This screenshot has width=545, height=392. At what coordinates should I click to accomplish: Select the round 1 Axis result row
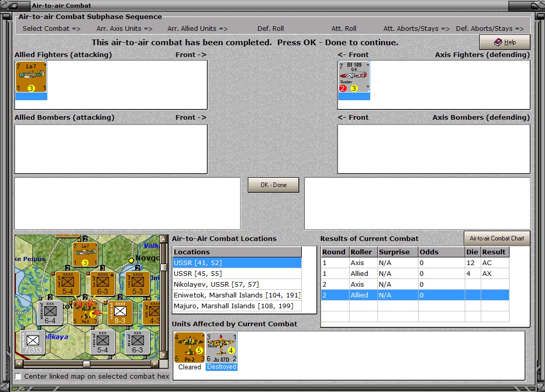point(415,263)
